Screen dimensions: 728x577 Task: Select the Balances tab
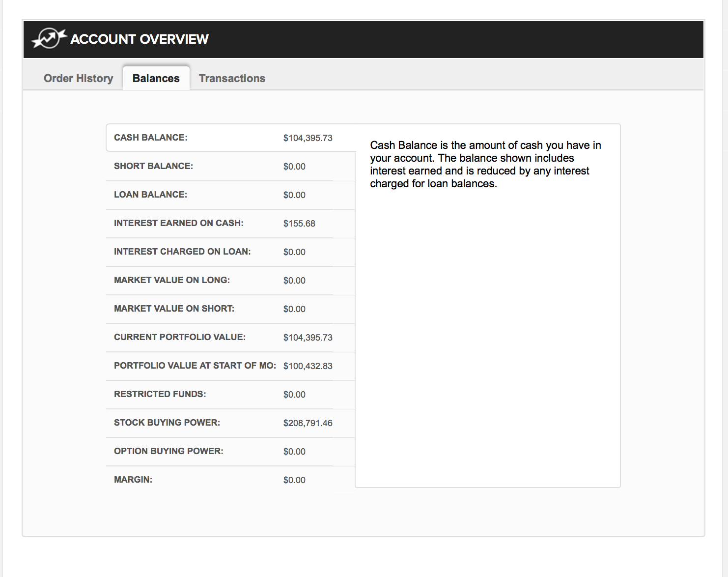(156, 79)
